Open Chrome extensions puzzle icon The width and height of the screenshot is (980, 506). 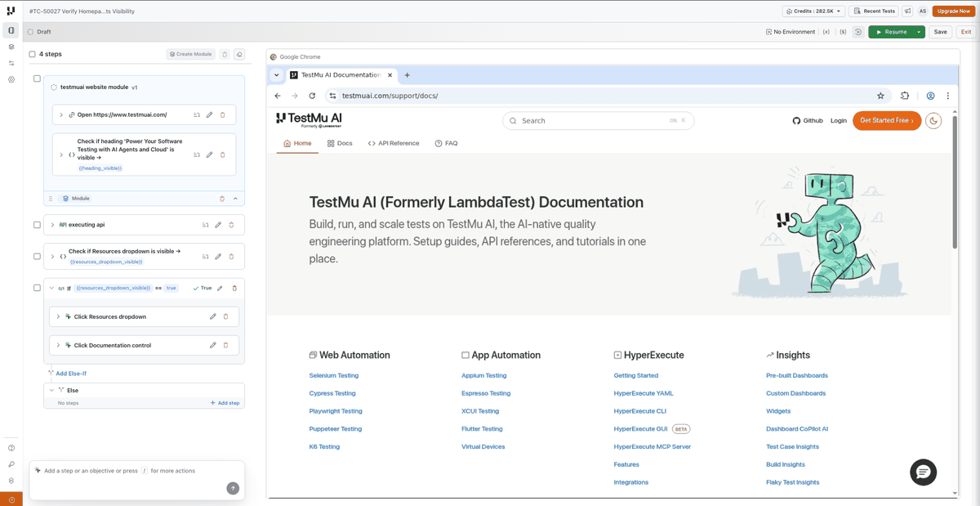click(905, 96)
